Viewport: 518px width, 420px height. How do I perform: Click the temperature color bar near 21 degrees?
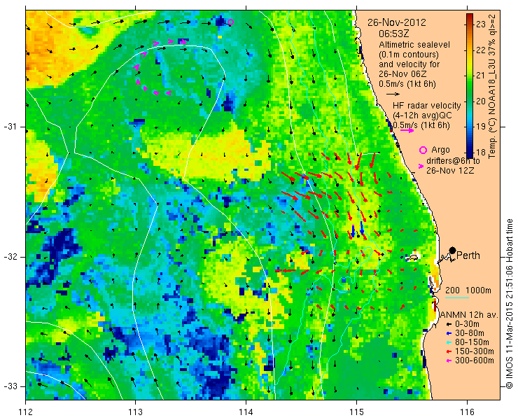tap(470, 76)
